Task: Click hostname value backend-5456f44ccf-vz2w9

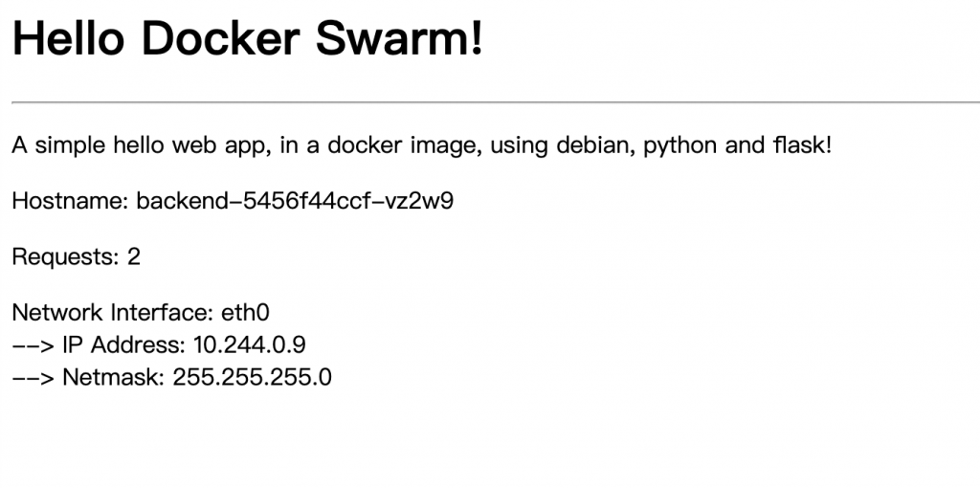Action: click(x=295, y=201)
